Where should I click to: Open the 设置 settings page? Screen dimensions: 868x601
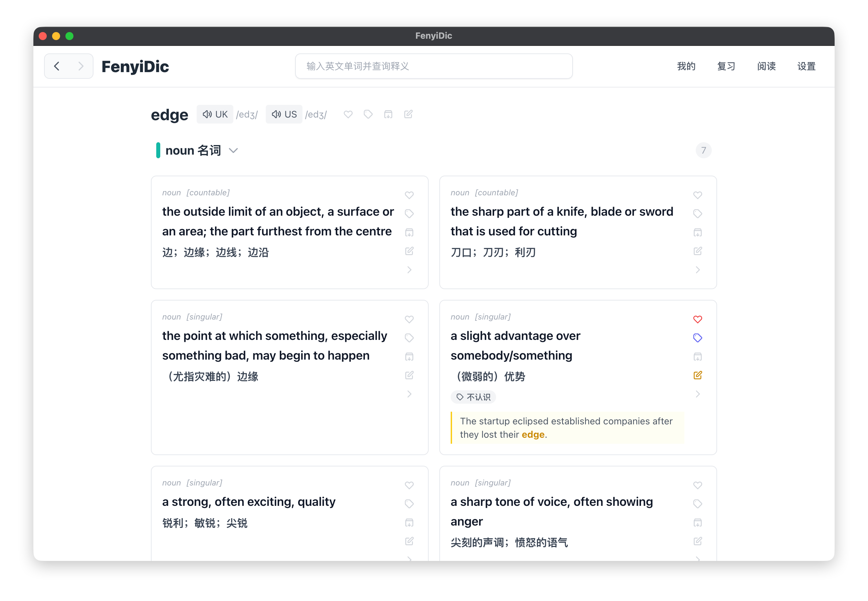[x=806, y=66]
